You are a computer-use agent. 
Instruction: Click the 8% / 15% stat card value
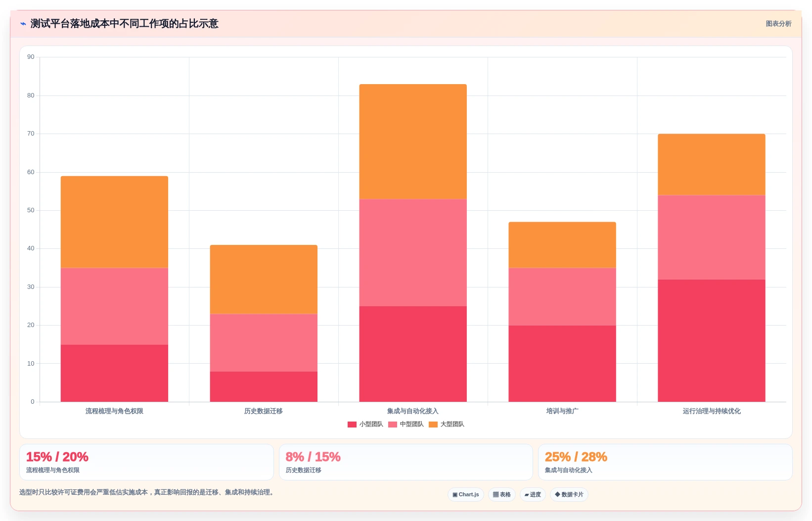point(313,457)
